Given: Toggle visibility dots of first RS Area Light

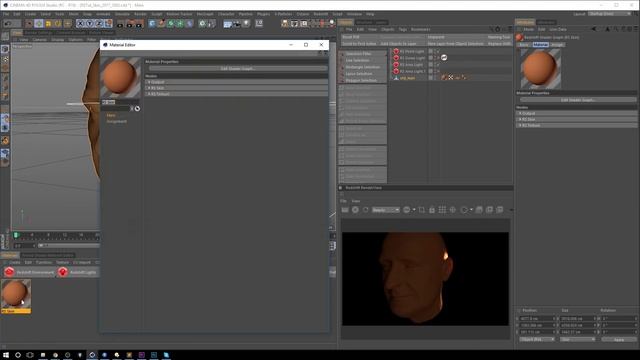Looking at the screenshot, I should pos(435,64).
